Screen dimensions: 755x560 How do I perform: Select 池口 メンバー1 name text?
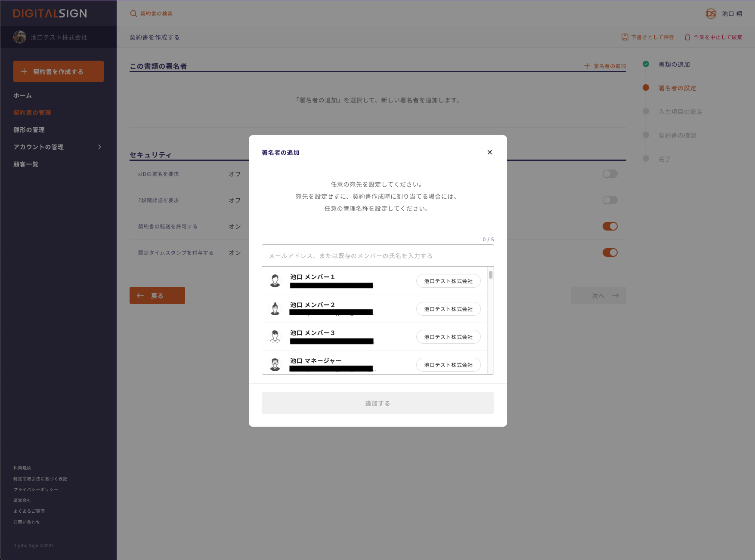pos(312,277)
